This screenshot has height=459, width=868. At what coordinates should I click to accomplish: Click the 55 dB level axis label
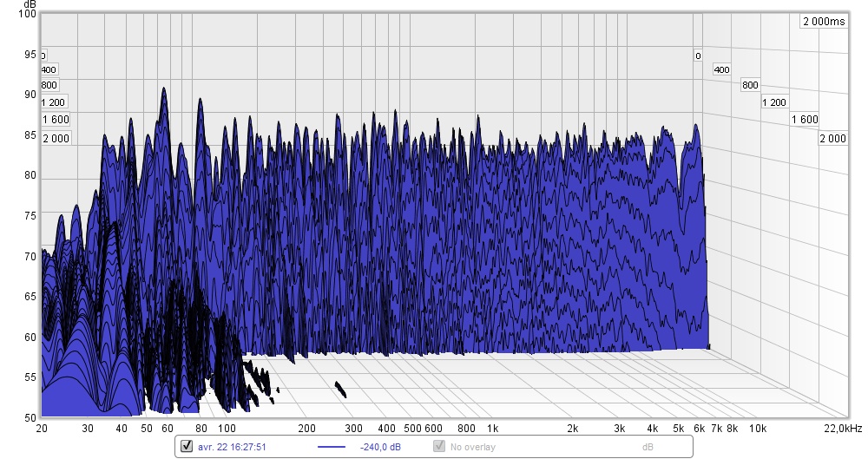click(x=30, y=377)
